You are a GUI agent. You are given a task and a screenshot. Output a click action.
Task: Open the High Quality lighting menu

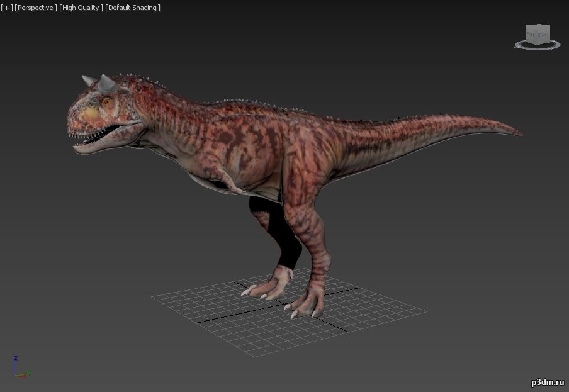[x=81, y=8]
